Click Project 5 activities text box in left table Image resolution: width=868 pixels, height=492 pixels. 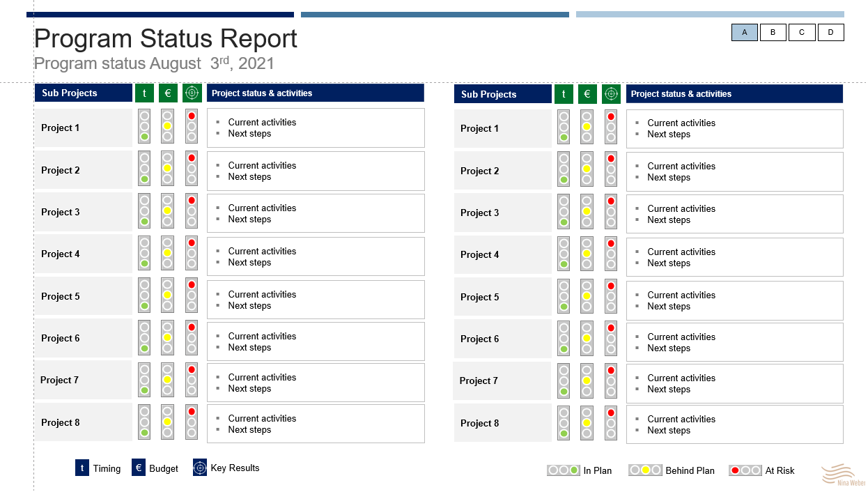[316, 300]
